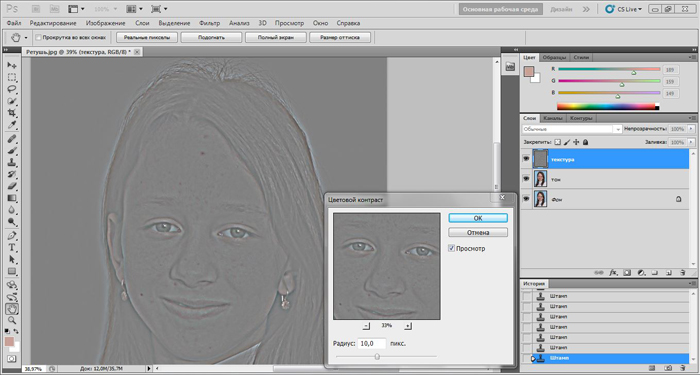Select the Crop tool
Screen dimensions: 700x375
[12, 113]
